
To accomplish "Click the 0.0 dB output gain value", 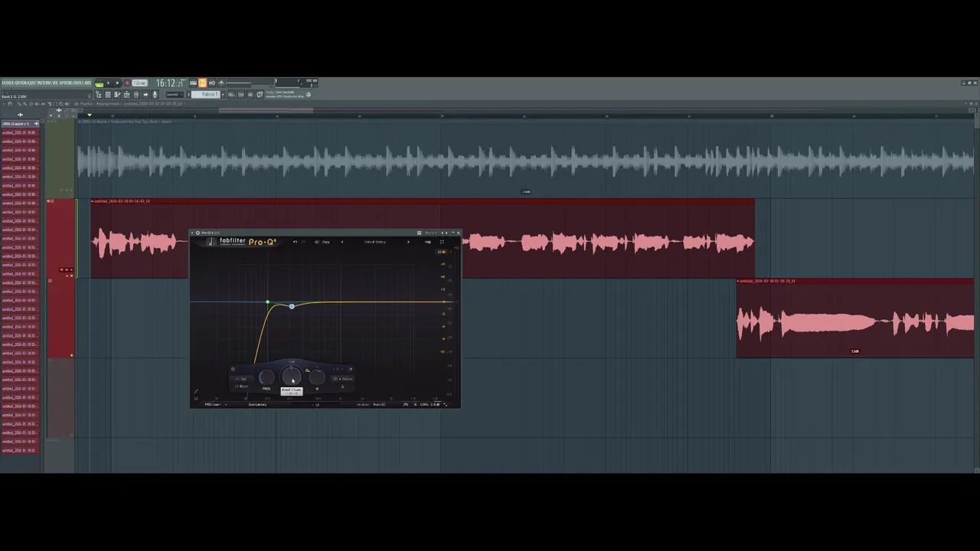I will click(433, 405).
